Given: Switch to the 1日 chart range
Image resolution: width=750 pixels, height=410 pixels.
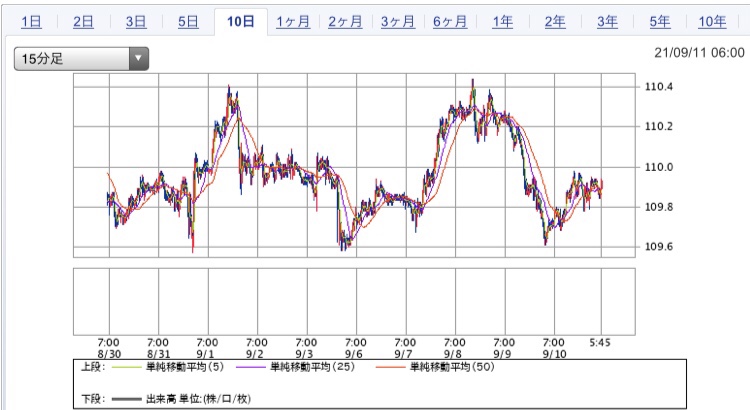Looking at the screenshot, I should pos(31,22).
